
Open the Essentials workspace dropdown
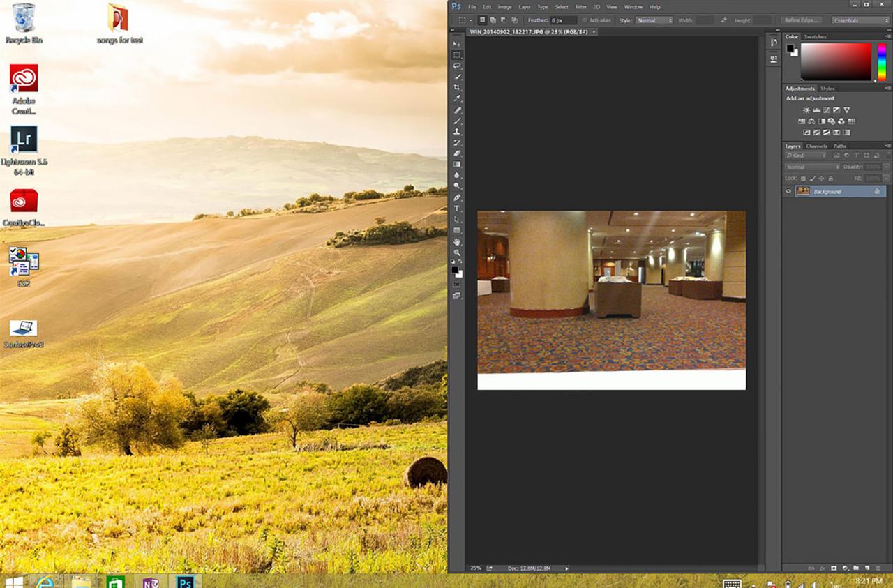pyautogui.click(x=860, y=20)
